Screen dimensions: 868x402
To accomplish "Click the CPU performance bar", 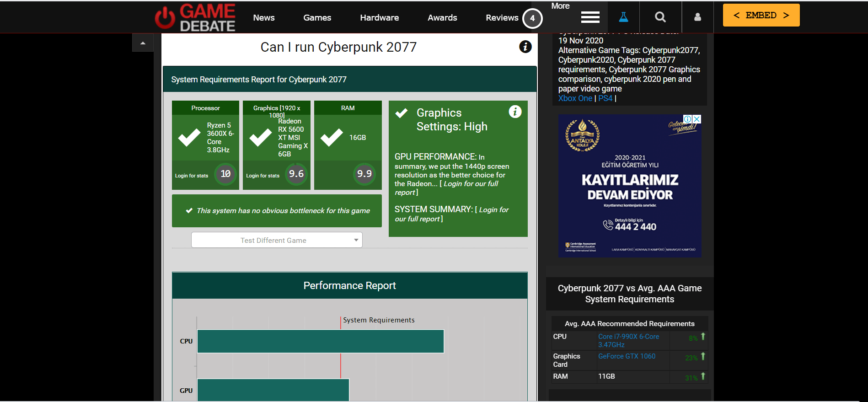I will pyautogui.click(x=320, y=341).
